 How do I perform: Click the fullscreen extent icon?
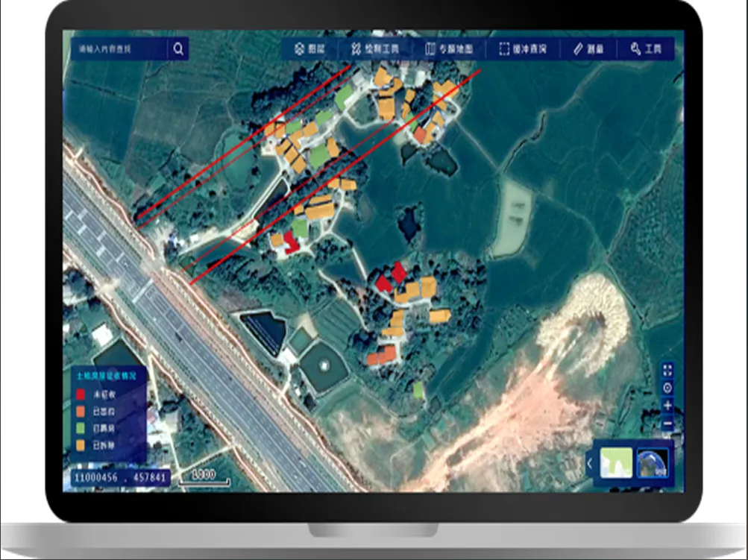pos(667,370)
